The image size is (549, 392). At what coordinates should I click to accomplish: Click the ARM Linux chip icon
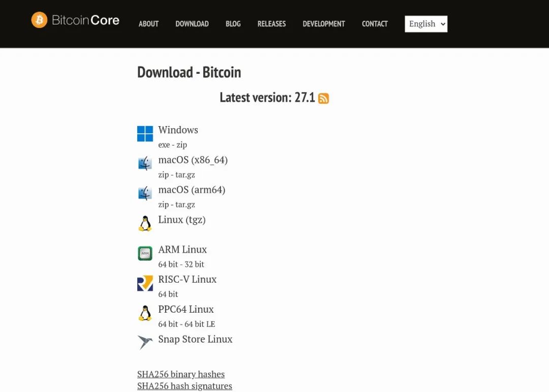(145, 253)
